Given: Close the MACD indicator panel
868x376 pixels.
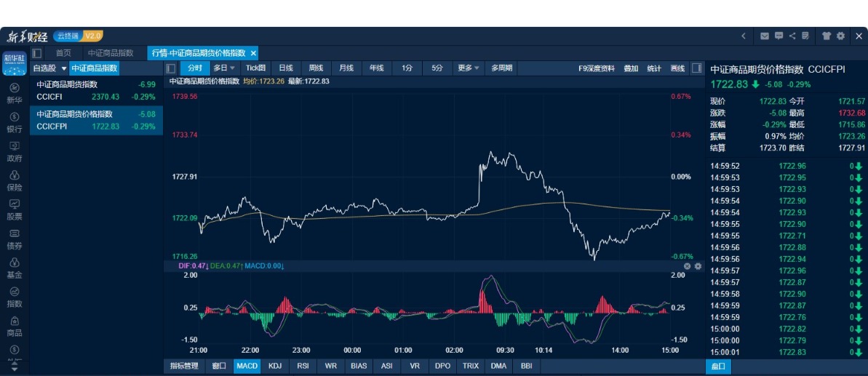Looking at the screenshot, I should pos(688,266).
